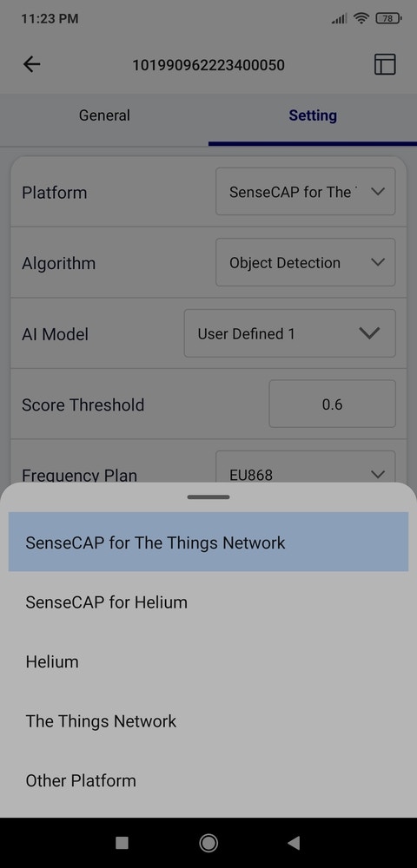This screenshot has width=417, height=868.
Task: Tap the Android Back triangle button
Action: point(294,843)
